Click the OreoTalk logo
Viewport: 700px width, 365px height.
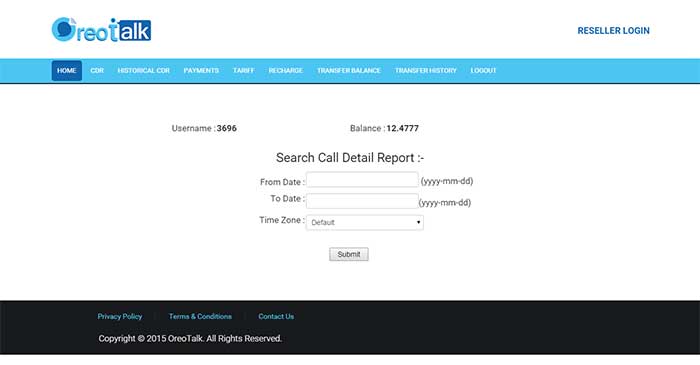click(x=101, y=30)
